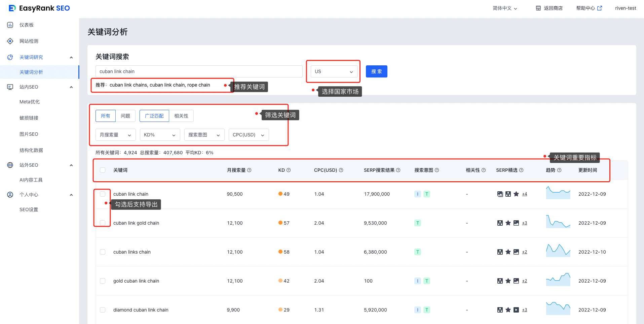The height and width of the screenshot is (324, 644).
Task: Click star SERP icon in cuban link chain row
Action: point(516,194)
